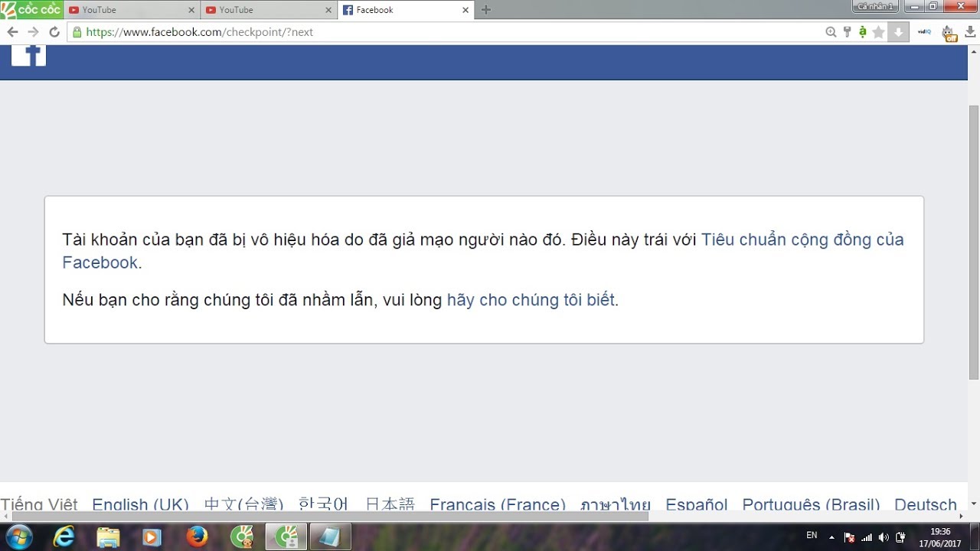Click the saved passwords key icon

point(847,32)
